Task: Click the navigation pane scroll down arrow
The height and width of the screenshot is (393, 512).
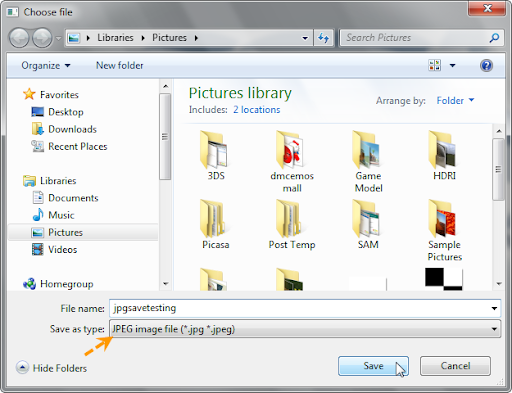Action: [165, 284]
